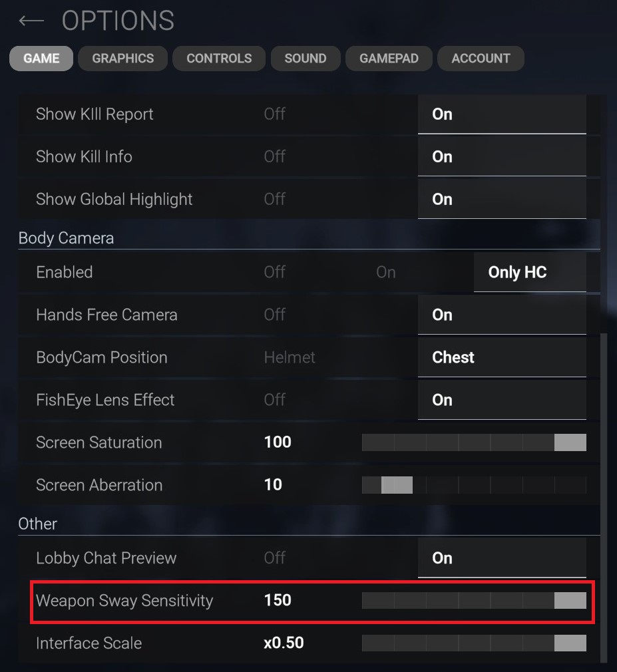Go to the SOUND tab
617x672 pixels.
305,59
